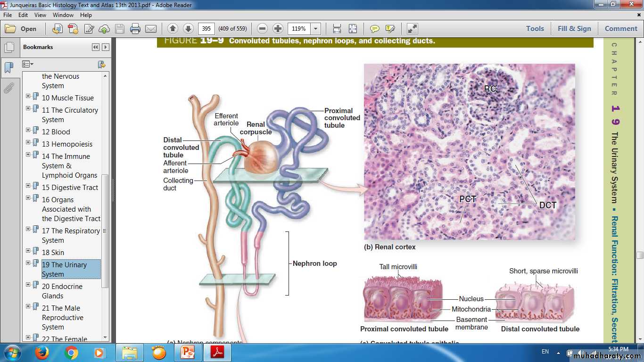This screenshot has width=644, height=362.
Task: Jump to 17 The Respiratory System bookmark
Action: (71, 236)
